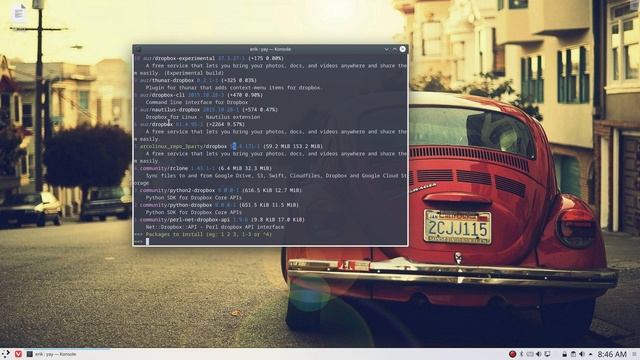Click the aur/thunar-dropbox package line
The image size is (640, 360).
(x=196, y=80)
